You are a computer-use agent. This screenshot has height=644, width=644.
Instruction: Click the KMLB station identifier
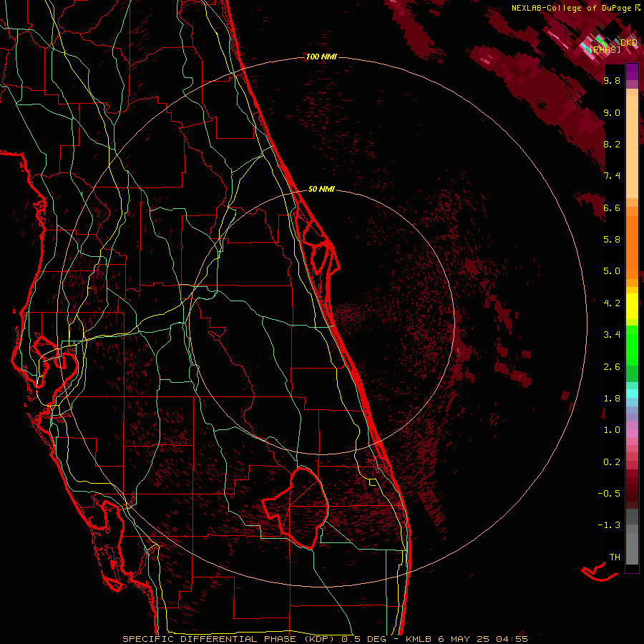click(x=418, y=639)
